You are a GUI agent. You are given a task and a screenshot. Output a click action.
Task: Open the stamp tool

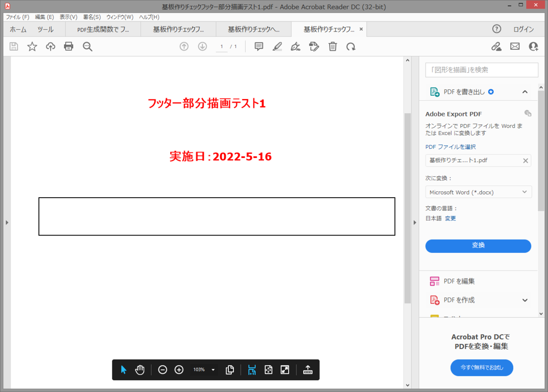click(x=314, y=47)
